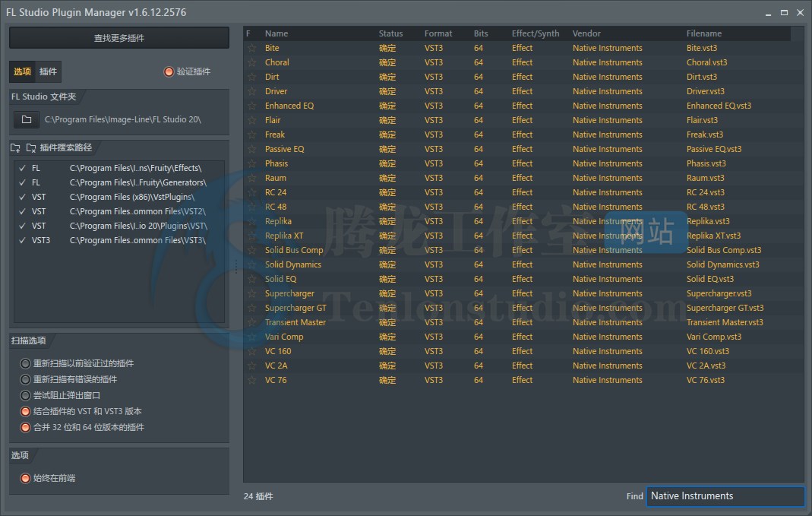This screenshot has width=812, height=516.
Task: Sort by the Filename column header
Action: (704, 33)
